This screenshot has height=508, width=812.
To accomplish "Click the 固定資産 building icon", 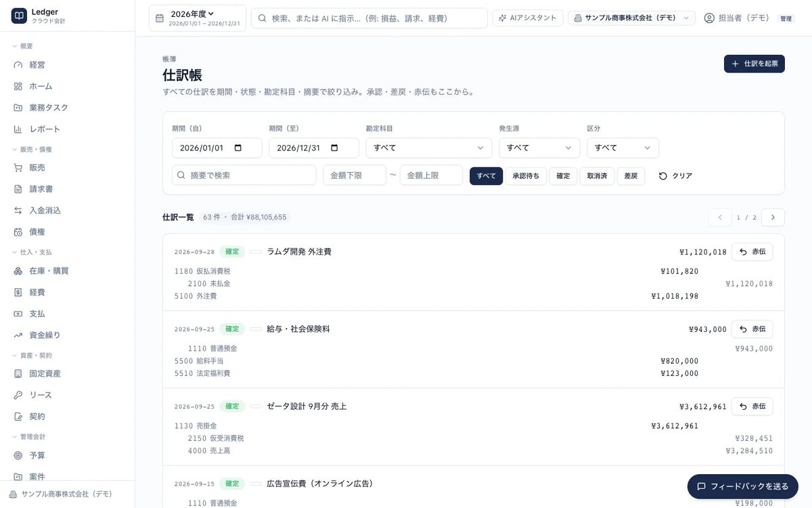I will 18,374.
